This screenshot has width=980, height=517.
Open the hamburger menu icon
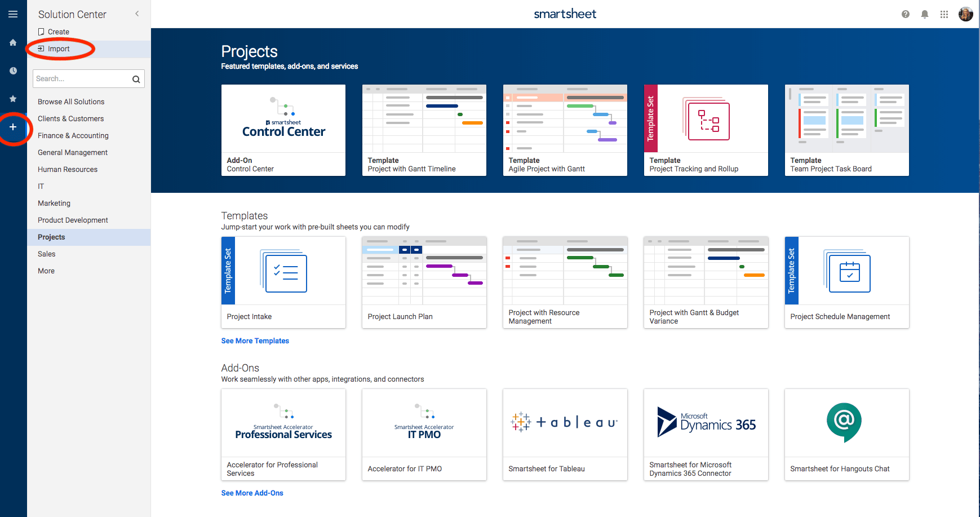tap(13, 14)
